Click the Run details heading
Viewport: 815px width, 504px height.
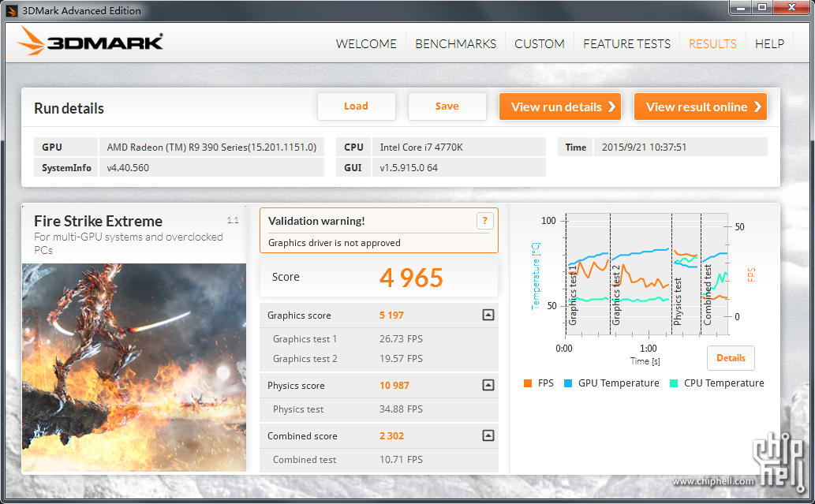[69, 109]
